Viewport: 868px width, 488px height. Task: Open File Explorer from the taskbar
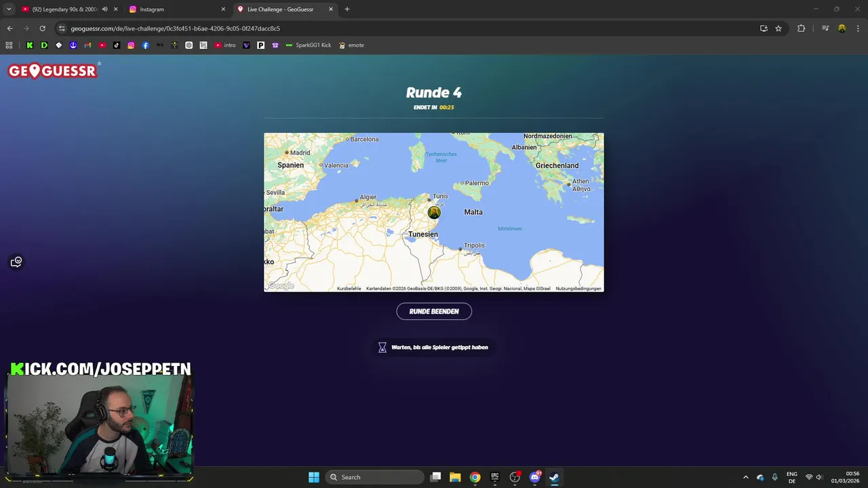point(455,477)
